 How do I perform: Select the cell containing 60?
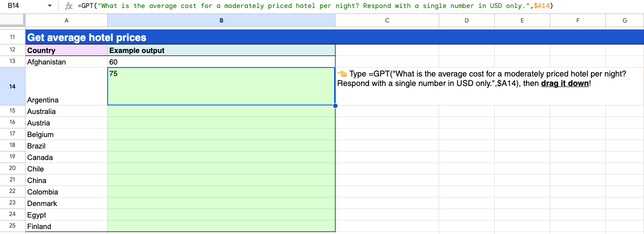[x=221, y=62]
